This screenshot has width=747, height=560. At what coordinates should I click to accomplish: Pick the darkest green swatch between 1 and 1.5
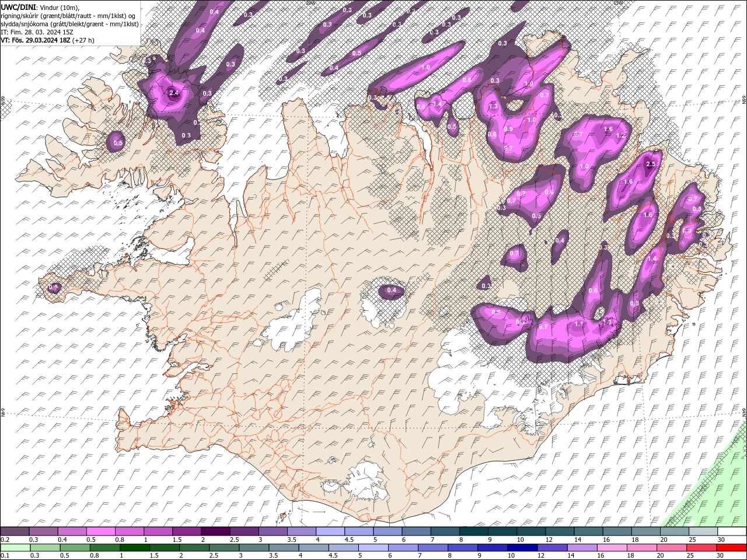(x=134, y=548)
